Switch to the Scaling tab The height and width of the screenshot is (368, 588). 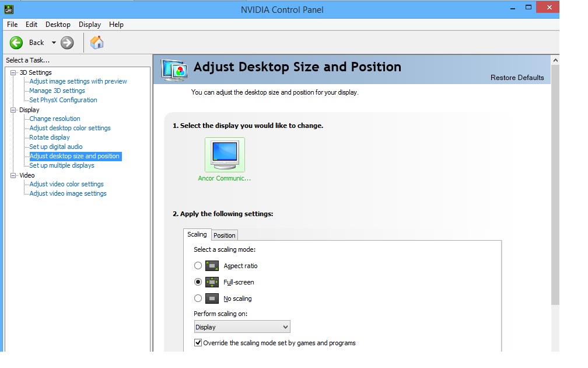click(197, 234)
